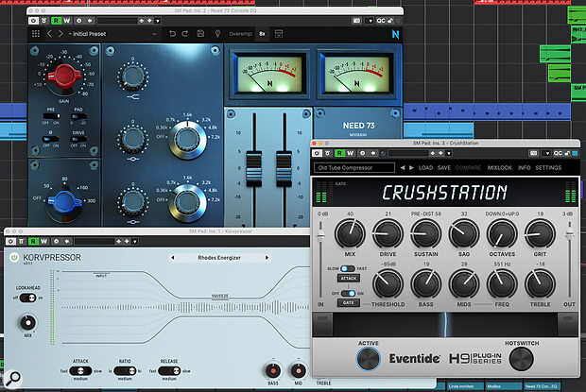Click LOAD in CrushStation
The image size is (586, 392).
425,167
